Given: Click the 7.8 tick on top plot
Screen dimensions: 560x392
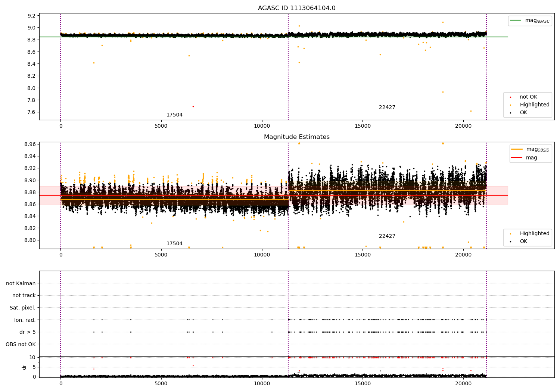Looking at the screenshot, I should pyautogui.click(x=32, y=100).
